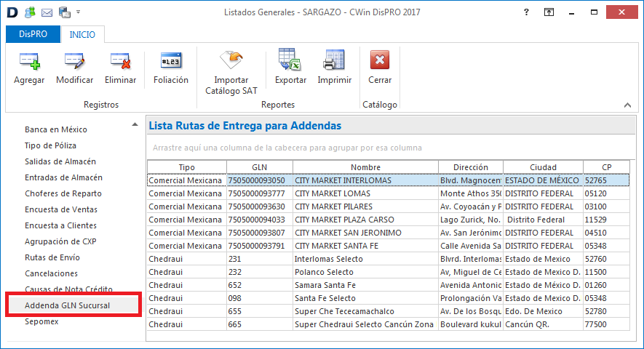Open the quick access toolbar dropdown arrow
Viewport: 644px width, 349px height.
click(x=78, y=12)
